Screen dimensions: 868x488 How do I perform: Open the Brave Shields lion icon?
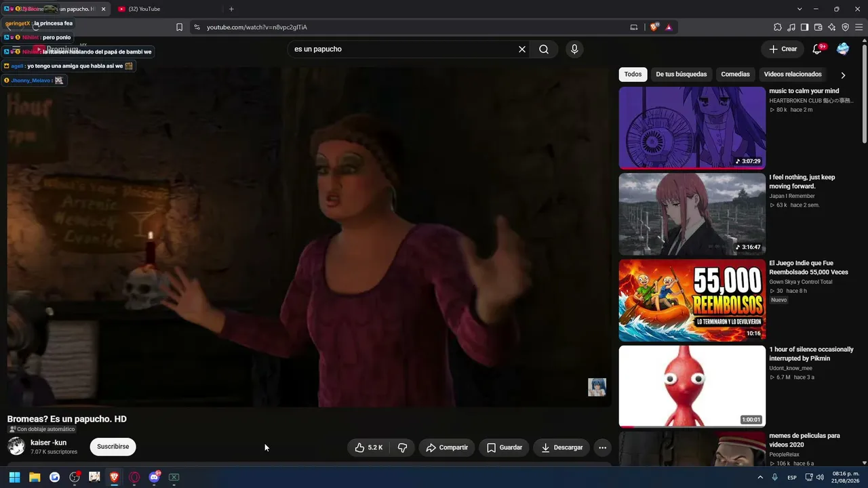pyautogui.click(x=654, y=27)
